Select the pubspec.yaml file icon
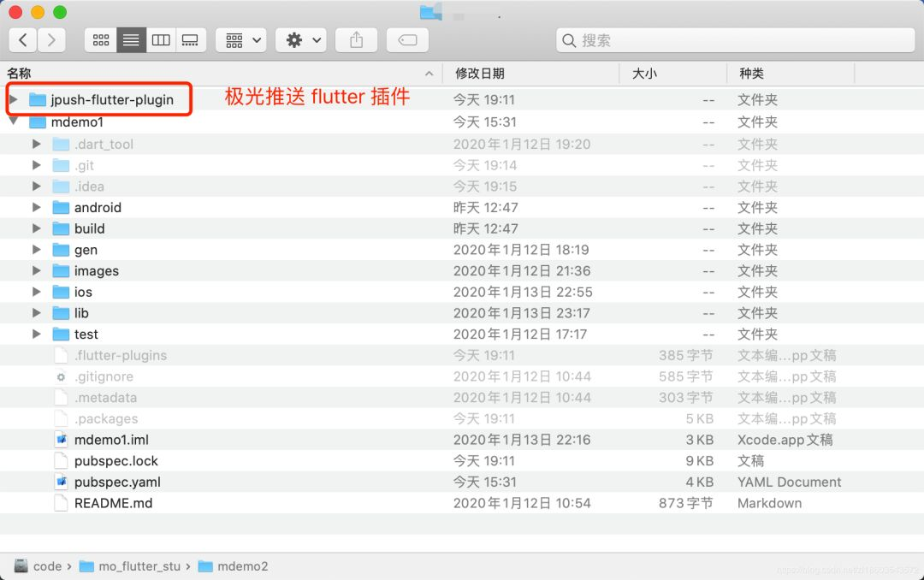The height and width of the screenshot is (580, 924). [61, 482]
